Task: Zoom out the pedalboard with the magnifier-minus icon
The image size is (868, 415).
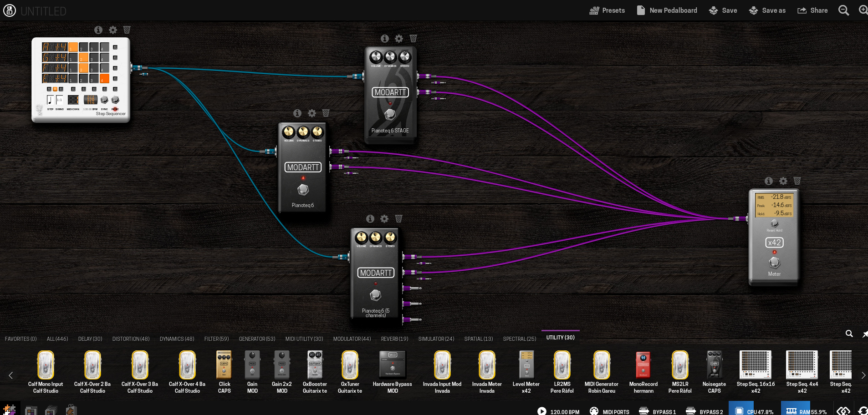Action: (x=844, y=10)
